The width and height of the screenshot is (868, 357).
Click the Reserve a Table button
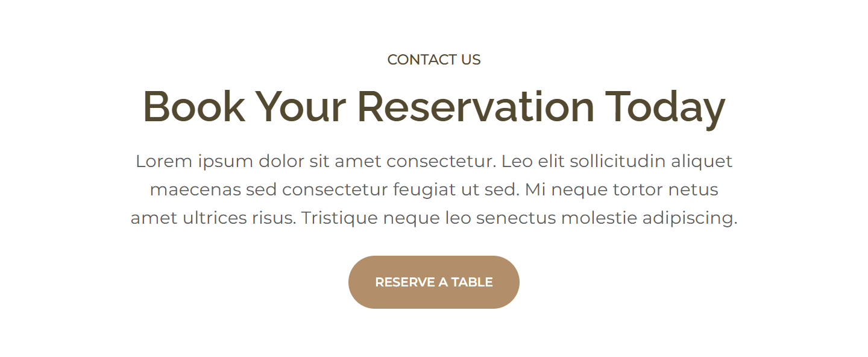[x=434, y=282]
